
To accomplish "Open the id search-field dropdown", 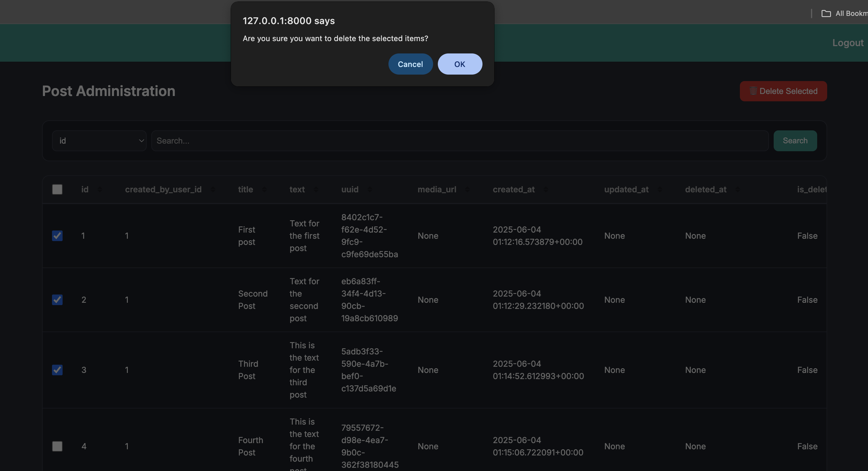I will pyautogui.click(x=99, y=141).
